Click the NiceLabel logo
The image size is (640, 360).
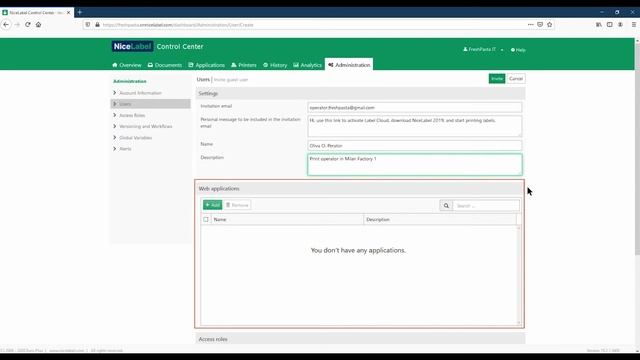coord(133,46)
